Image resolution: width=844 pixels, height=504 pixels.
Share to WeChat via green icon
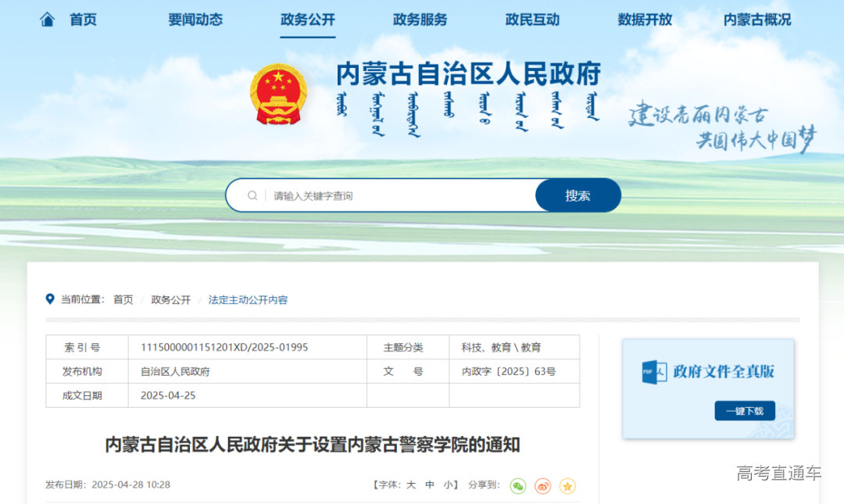click(518, 486)
